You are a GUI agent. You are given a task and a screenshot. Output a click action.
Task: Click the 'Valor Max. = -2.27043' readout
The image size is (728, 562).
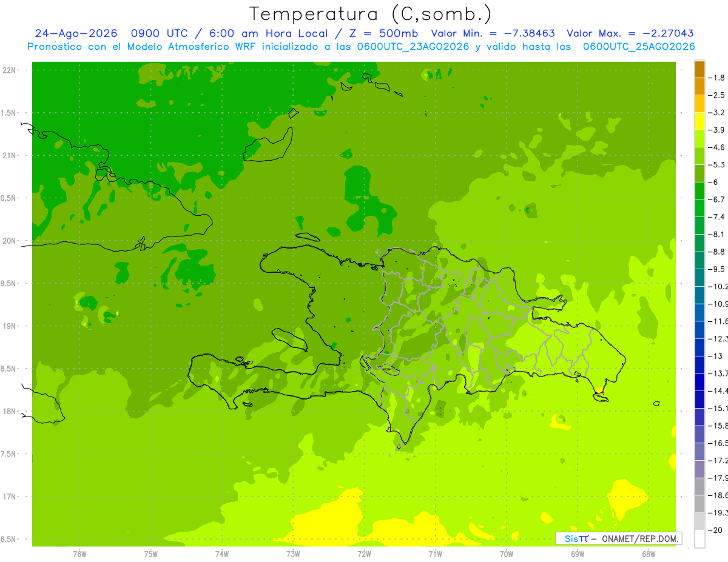tap(630, 33)
